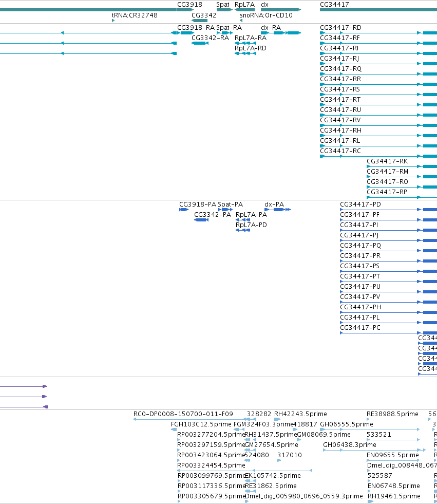Click protein CG34417-PT
The height and width of the screenshot is (504, 437).
(360, 276)
